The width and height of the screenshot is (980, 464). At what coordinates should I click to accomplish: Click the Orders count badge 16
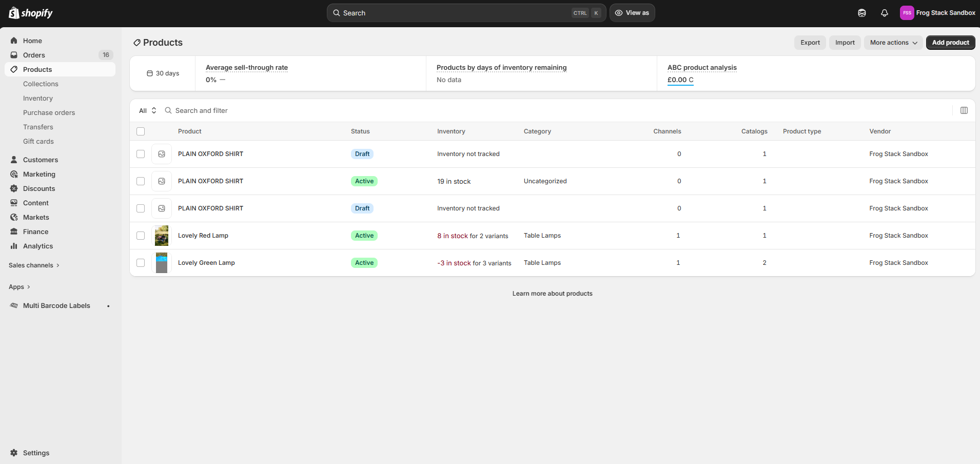[106, 55]
